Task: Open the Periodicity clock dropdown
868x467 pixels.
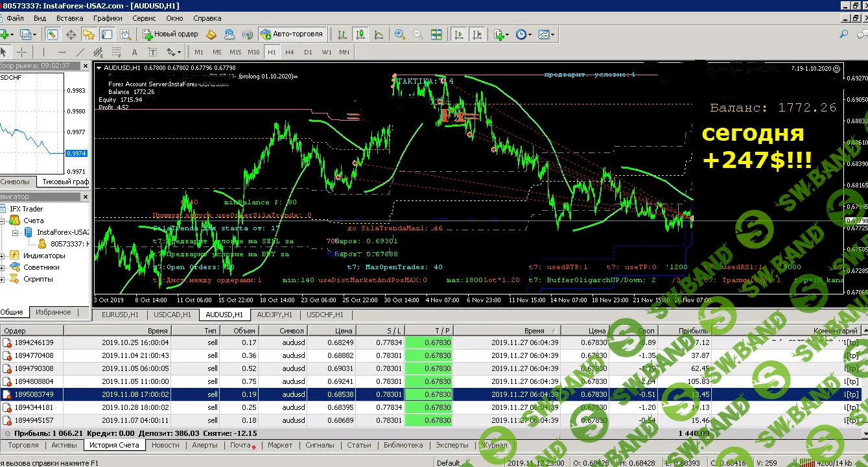Action: pos(523,34)
